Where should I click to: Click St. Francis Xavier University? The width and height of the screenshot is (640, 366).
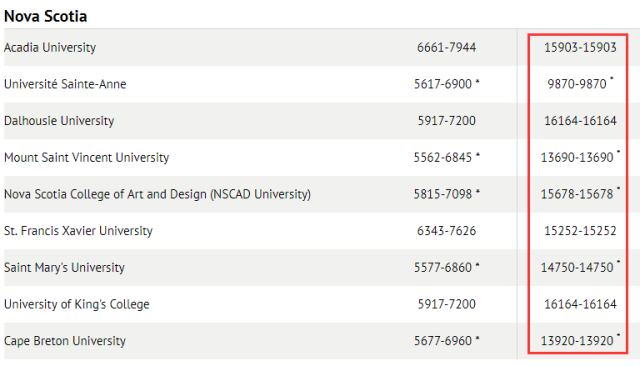[x=78, y=231]
